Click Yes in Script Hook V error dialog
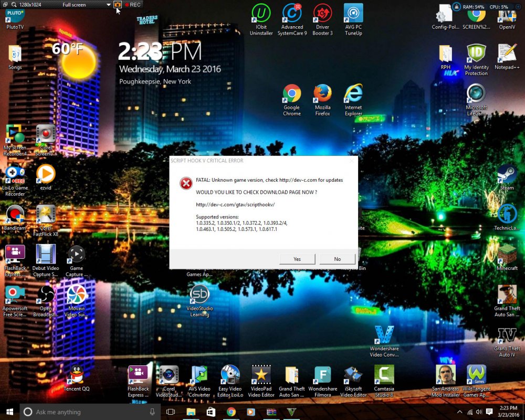Screen dimensions: 525x420 pyautogui.click(x=297, y=259)
